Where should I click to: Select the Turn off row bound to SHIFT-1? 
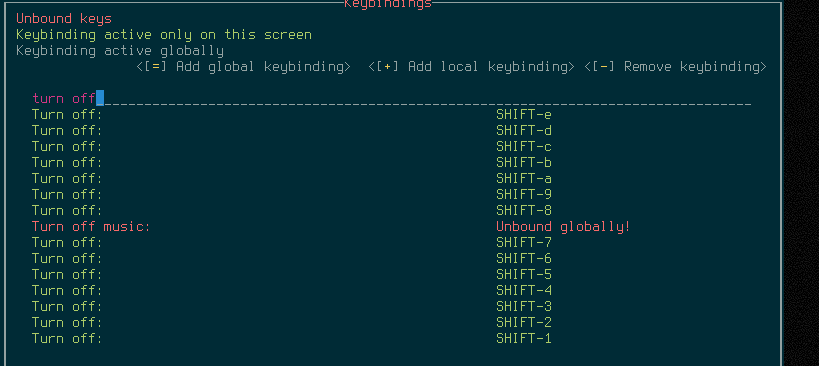point(391,338)
